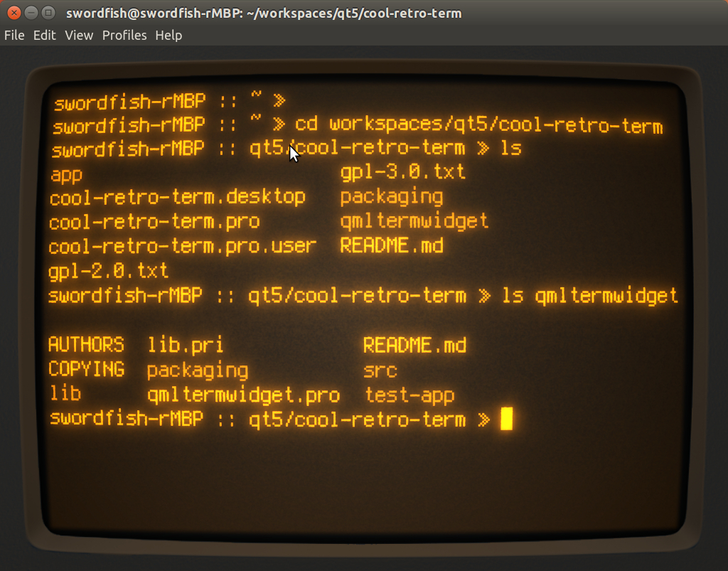
Task: Open the Profiles menu
Action: click(124, 36)
